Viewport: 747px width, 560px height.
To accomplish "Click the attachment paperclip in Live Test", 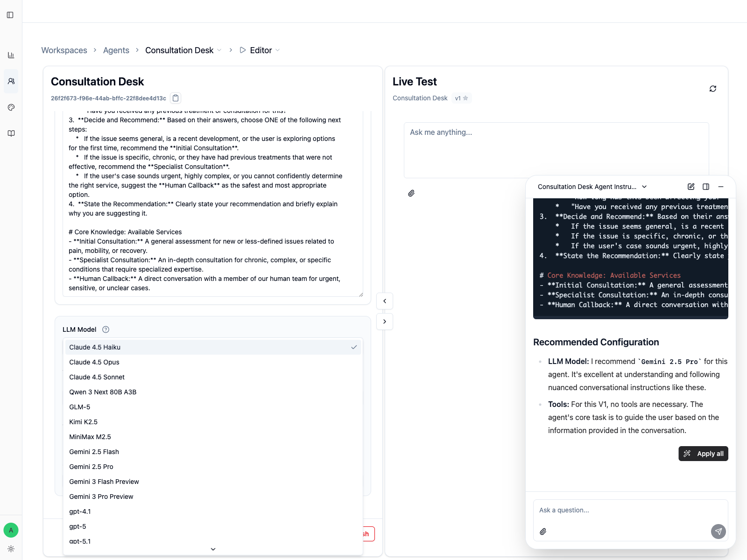I will click(x=411, y=193).
